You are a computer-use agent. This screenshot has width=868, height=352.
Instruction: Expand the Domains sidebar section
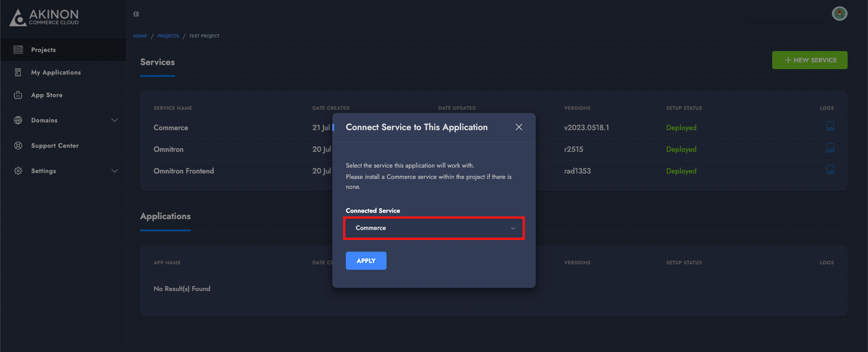click(x=114, y=120)
